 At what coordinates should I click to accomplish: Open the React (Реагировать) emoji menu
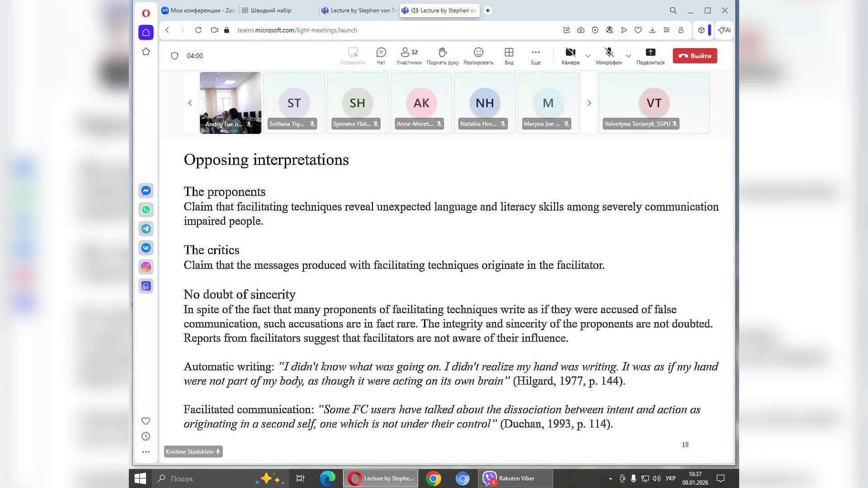(x=478, y=56)
